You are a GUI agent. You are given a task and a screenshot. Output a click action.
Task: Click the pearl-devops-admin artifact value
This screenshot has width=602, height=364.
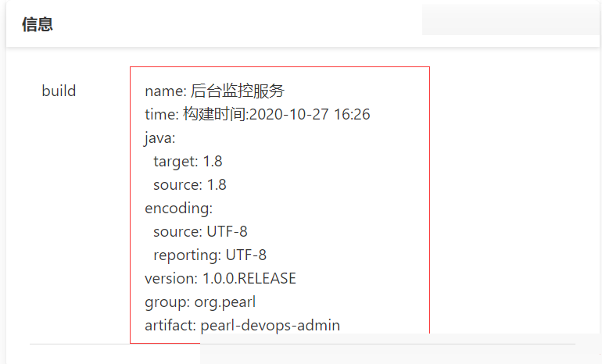[x=271, y=325]
